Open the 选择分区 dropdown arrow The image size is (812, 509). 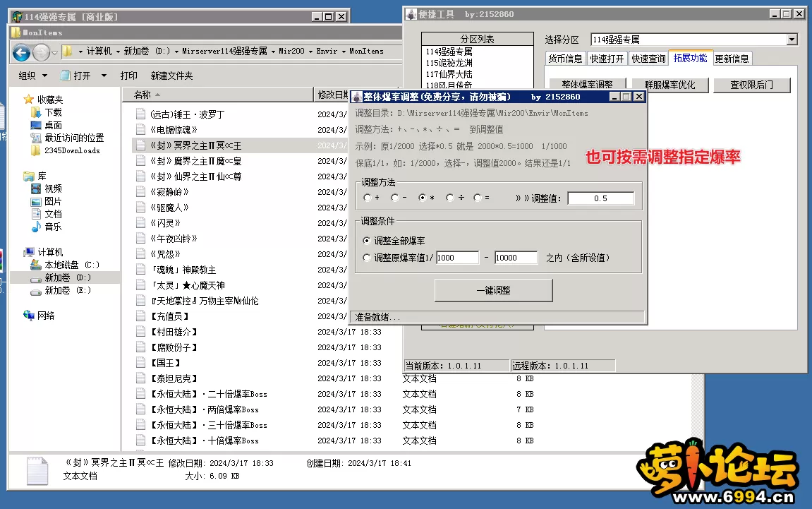[x=792, y=40]
